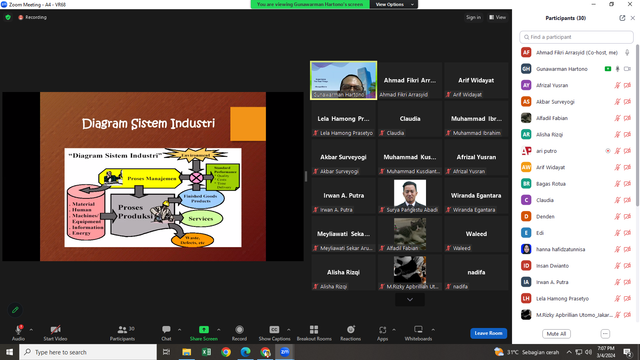Image resolution: width=640 pixels, height=360 pixels.
Task: Select Insan Dwianto in participant list
Action: click(576, 266)
